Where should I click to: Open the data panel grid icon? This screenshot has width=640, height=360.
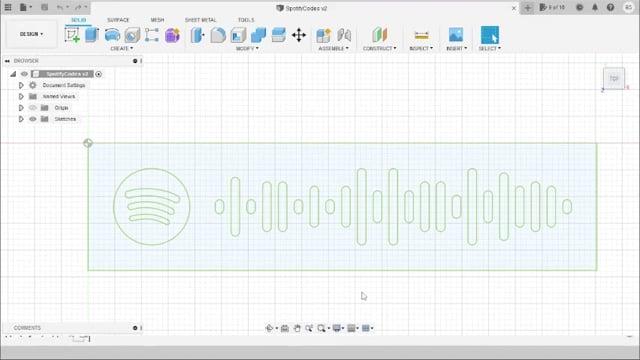point(8,7)
